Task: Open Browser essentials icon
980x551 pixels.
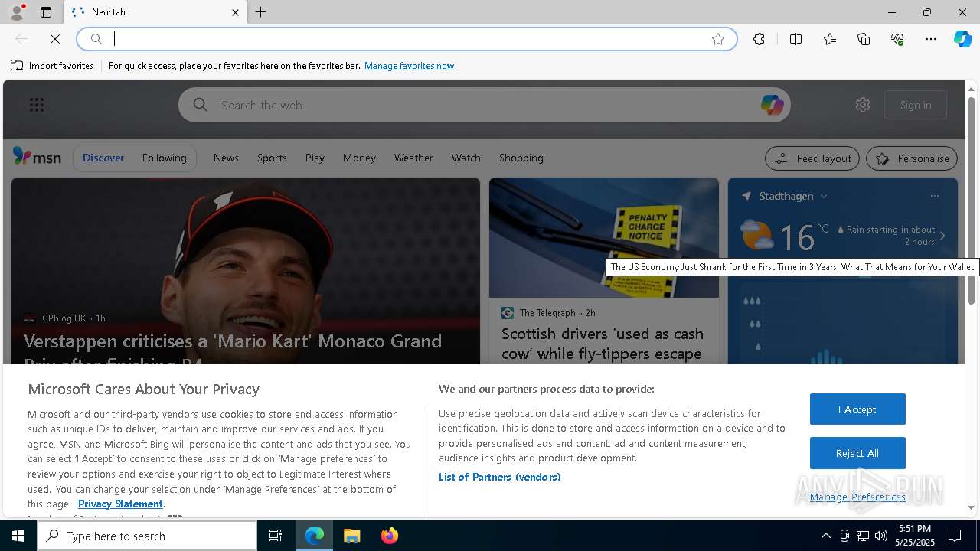Action: (x=897, y=39)
